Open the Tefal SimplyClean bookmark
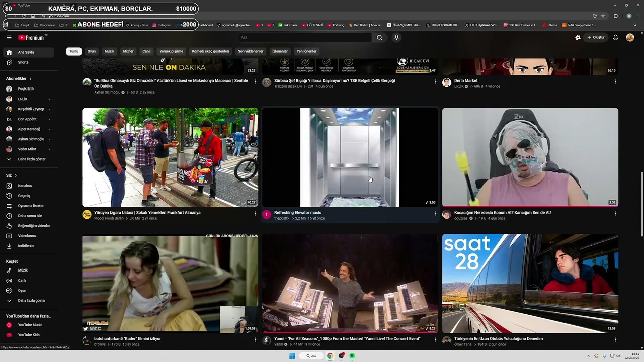This screenshot has height=362, width=644. pos(579,25)
